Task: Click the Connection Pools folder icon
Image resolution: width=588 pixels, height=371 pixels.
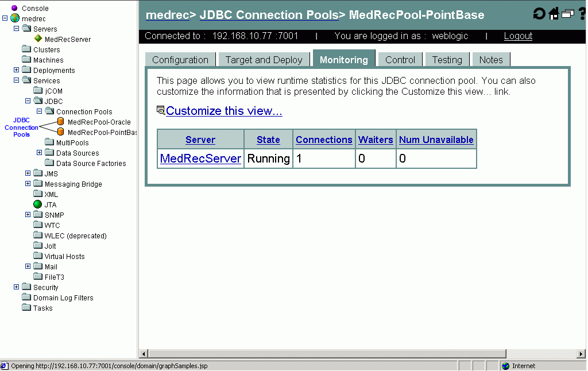Action: tap(50, 111)
